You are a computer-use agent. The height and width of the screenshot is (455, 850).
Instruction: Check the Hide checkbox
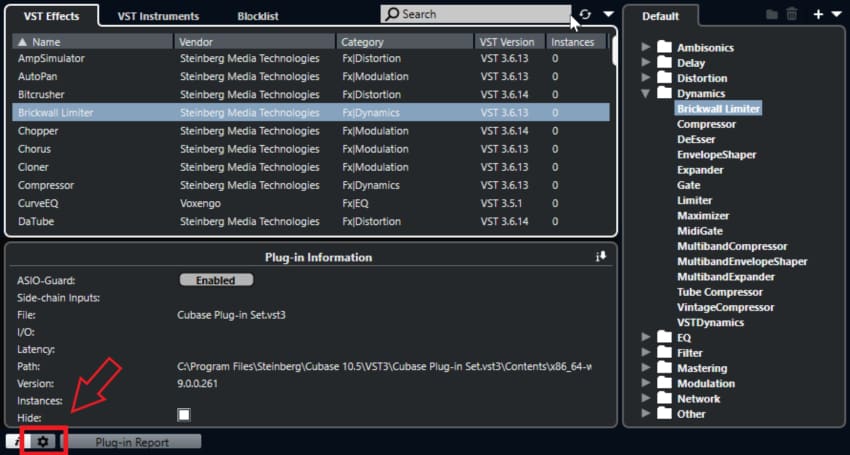click(184, 414)
